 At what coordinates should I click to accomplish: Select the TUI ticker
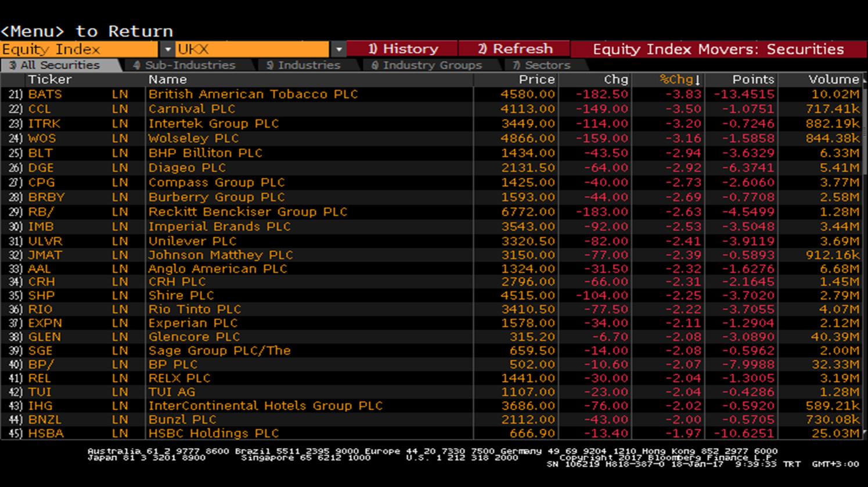39,392
